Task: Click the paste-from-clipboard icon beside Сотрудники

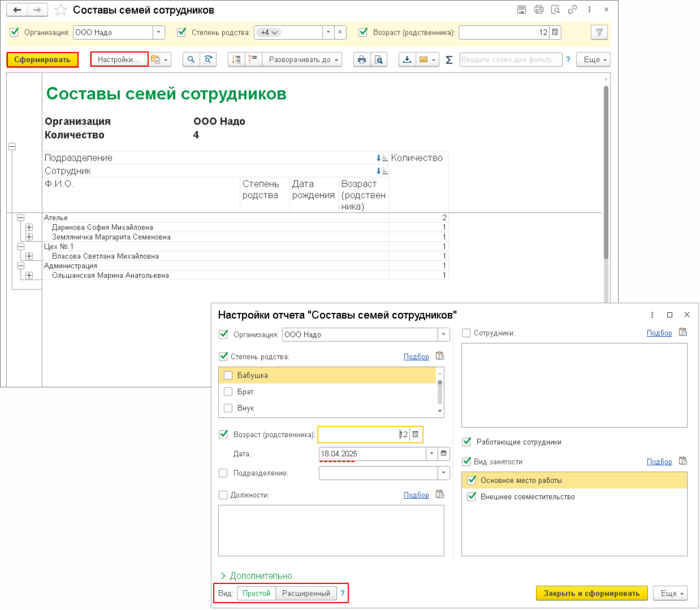Action: [x=682, y=333]
